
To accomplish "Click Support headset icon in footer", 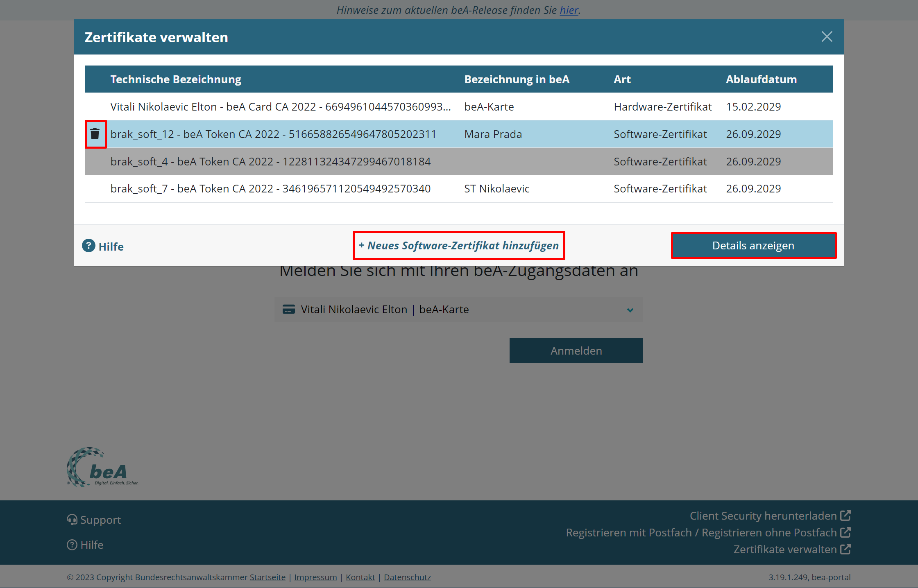I will coord(72,520).
